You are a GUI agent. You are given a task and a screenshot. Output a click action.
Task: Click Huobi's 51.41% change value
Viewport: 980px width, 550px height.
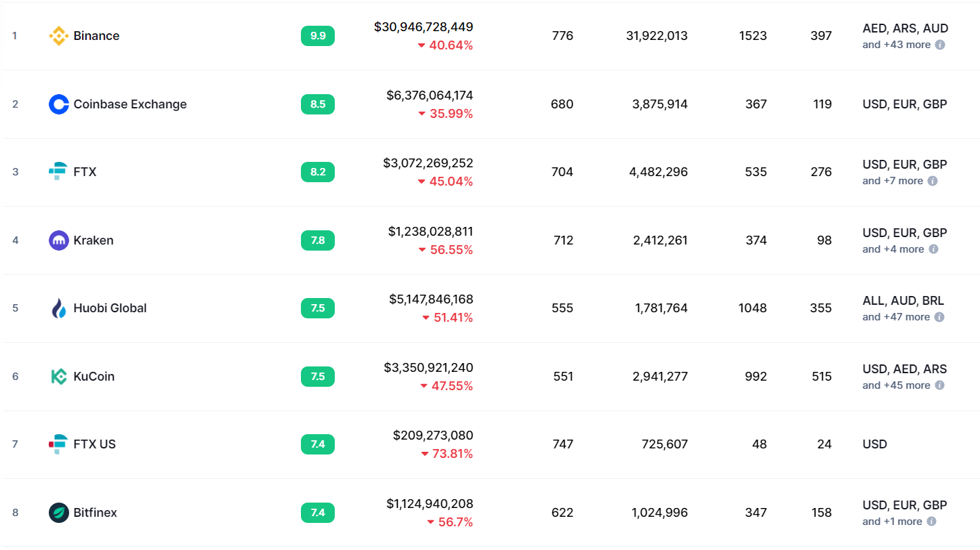[453, 318]
